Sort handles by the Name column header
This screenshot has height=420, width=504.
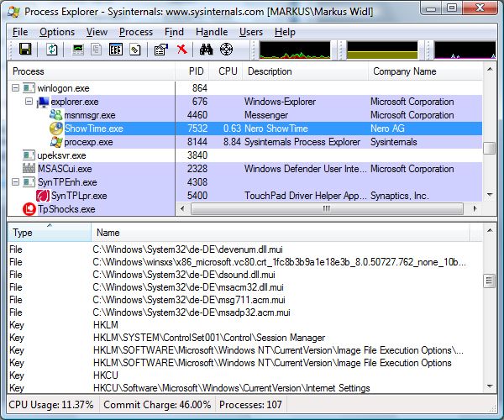click(x=281, y=233)
